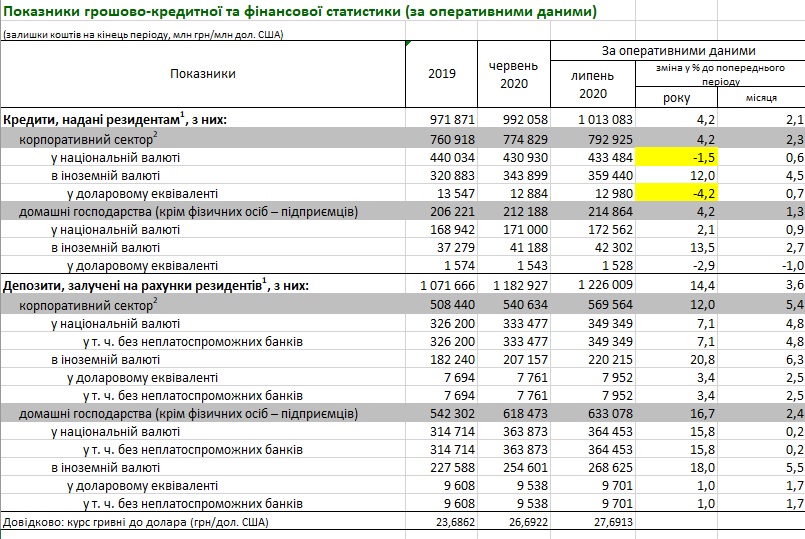Click the "червень 2020" column header

click(513, 74)
